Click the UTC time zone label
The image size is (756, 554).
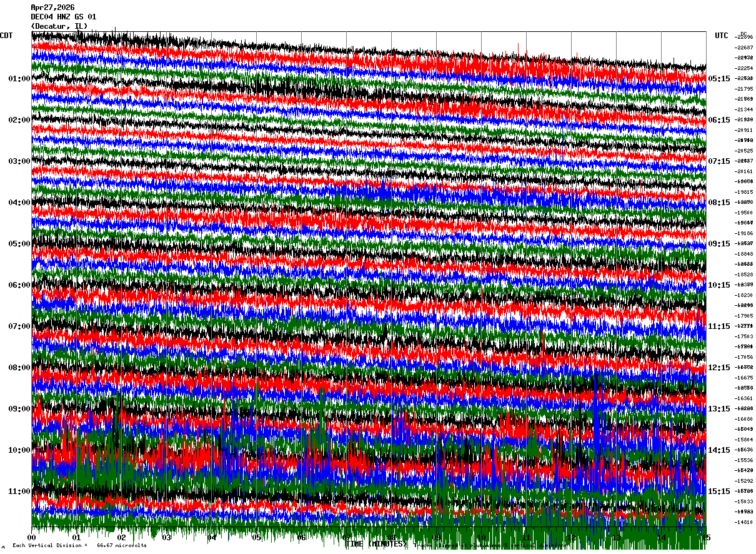click(722, 36)
